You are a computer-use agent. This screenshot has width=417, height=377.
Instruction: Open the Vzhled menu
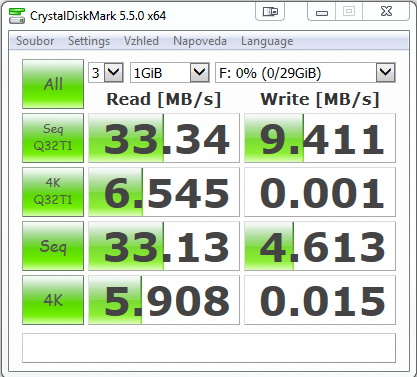141,41
